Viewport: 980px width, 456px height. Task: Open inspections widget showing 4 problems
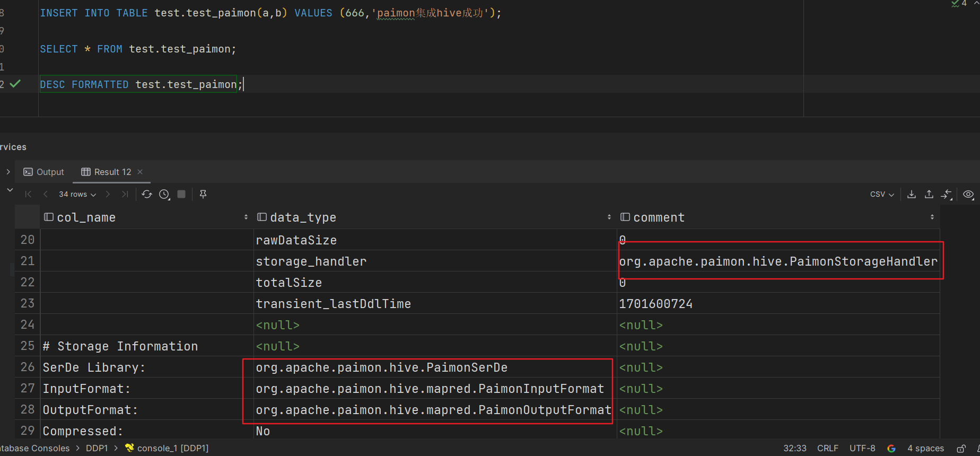click(x=960, y=3)
